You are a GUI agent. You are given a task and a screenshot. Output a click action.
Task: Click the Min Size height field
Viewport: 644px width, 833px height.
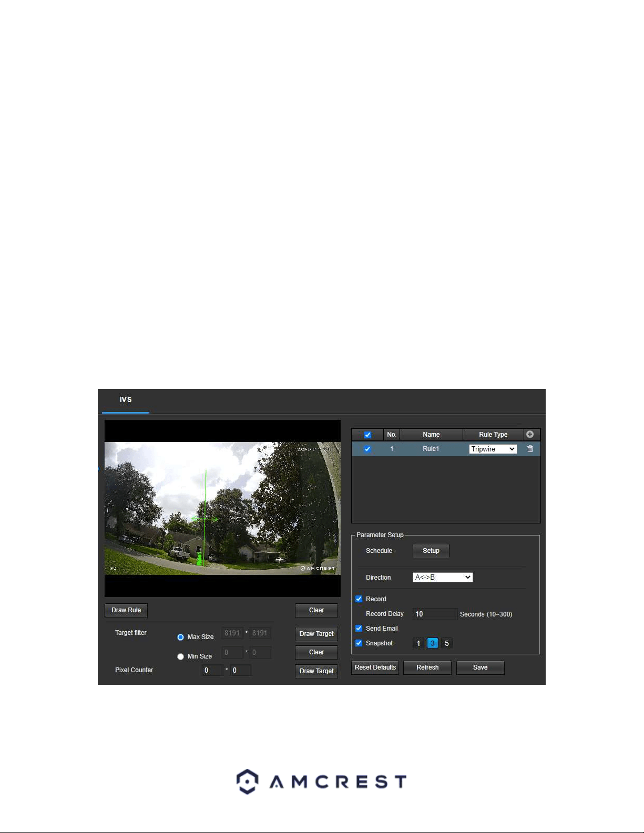(260, 653)
